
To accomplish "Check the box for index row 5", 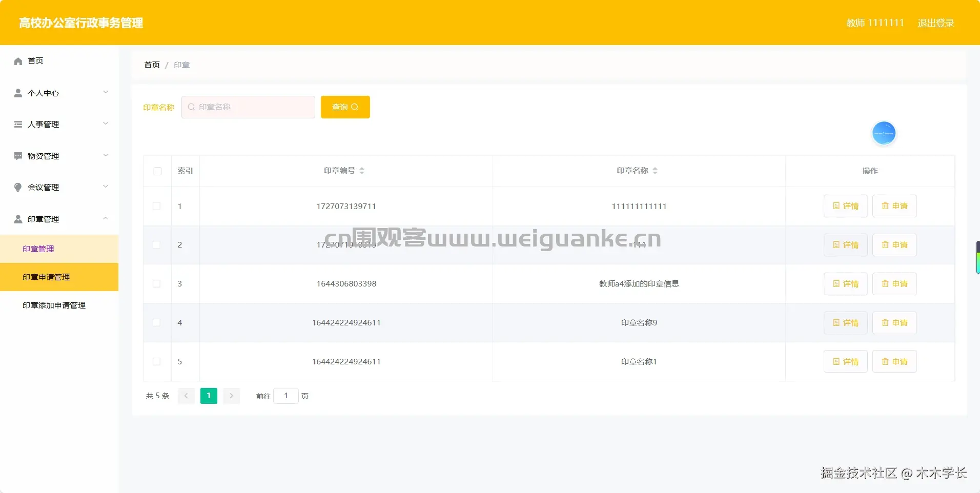I will (157, 362).
